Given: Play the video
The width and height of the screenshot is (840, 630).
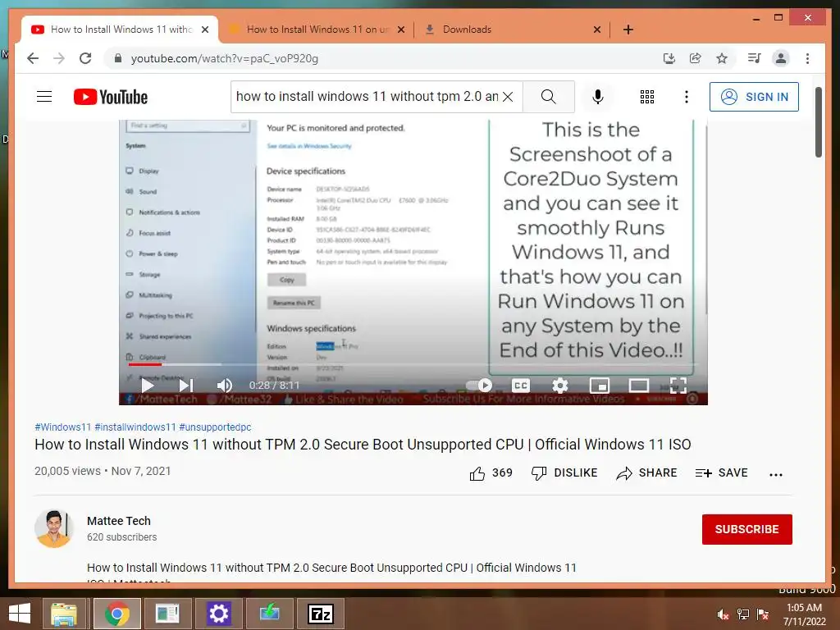Looking at the screenshot, I should pos(148,386).
